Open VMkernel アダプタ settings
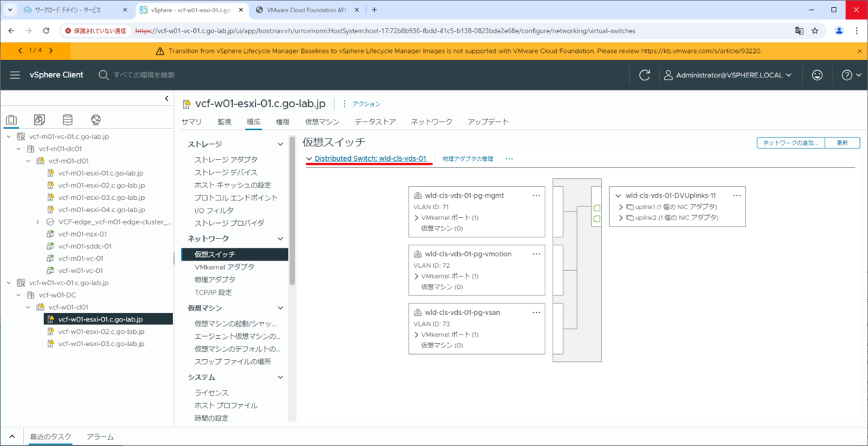The height and width of the screenshot is (446, 868). (x=224, y=266)
